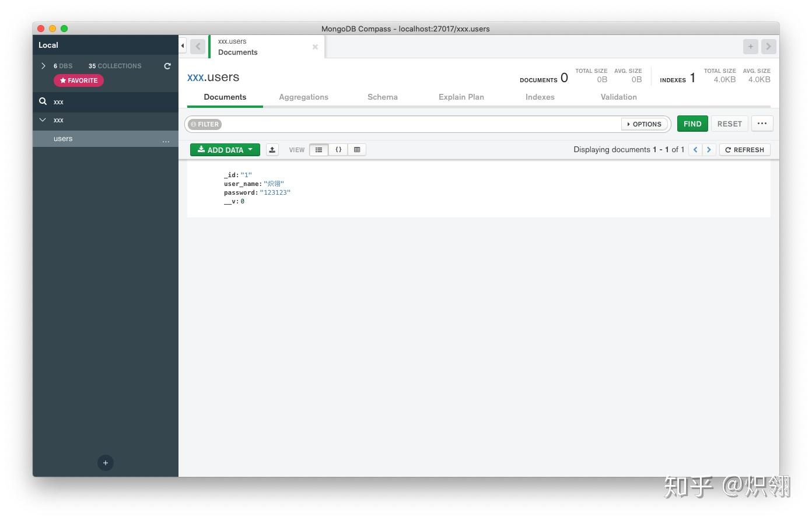Open the Aggregations tab
Screen dimensions: 812x520
point(303,97)
